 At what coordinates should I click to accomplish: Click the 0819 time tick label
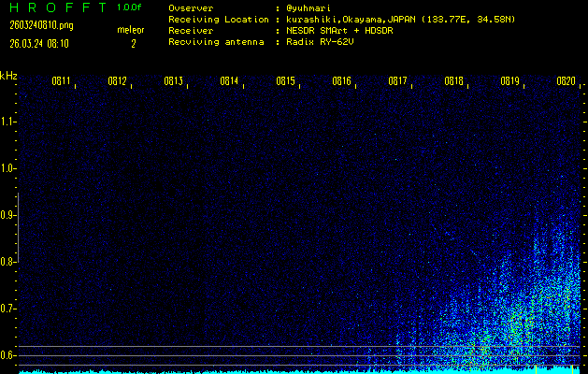510,81
